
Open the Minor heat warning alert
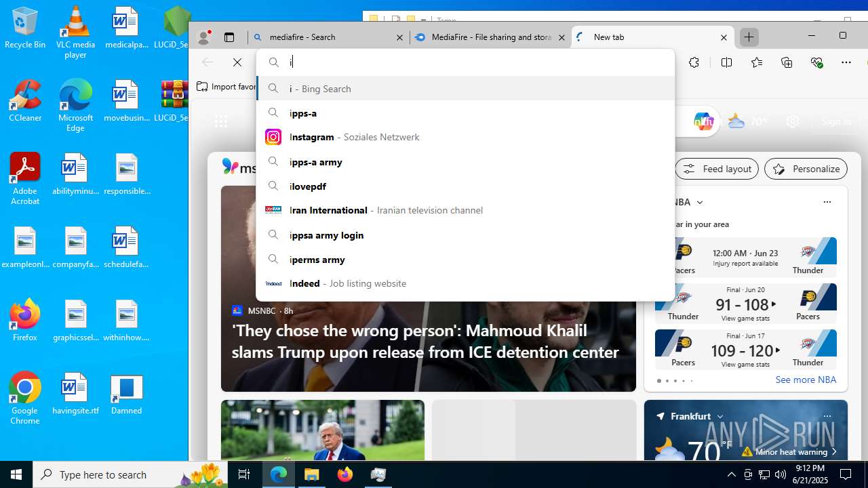coord(791,451)
